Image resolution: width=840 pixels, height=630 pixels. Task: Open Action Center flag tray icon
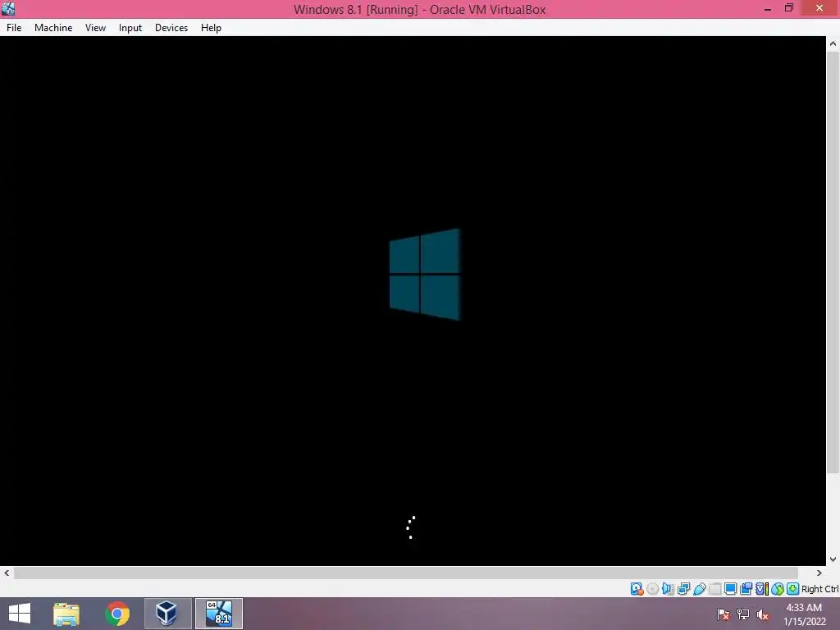[x=724, y=614]
